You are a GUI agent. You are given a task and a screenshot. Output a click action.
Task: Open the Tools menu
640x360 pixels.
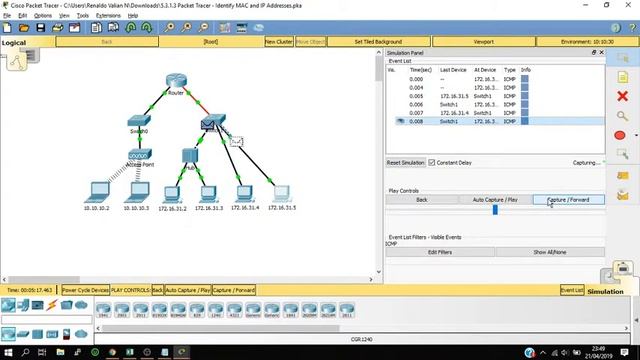click(x=82, y=16)
